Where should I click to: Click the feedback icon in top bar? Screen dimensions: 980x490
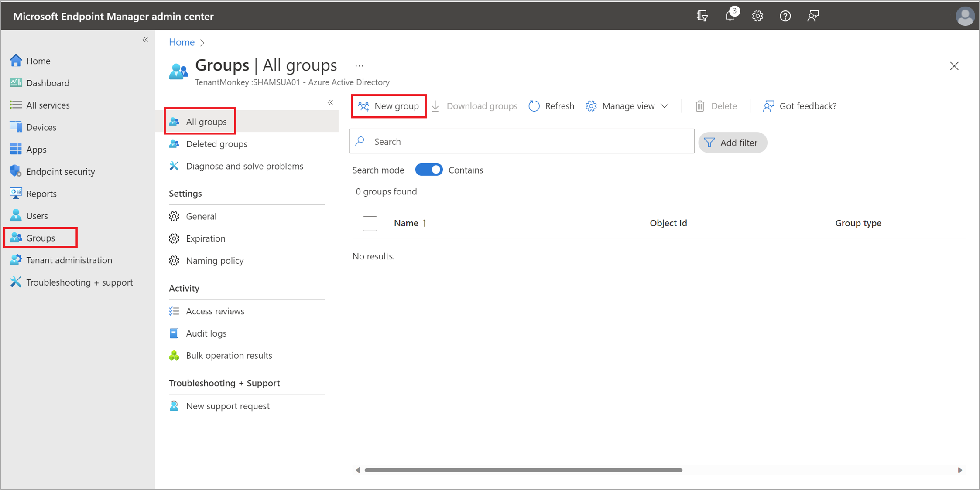coord(812,16)
